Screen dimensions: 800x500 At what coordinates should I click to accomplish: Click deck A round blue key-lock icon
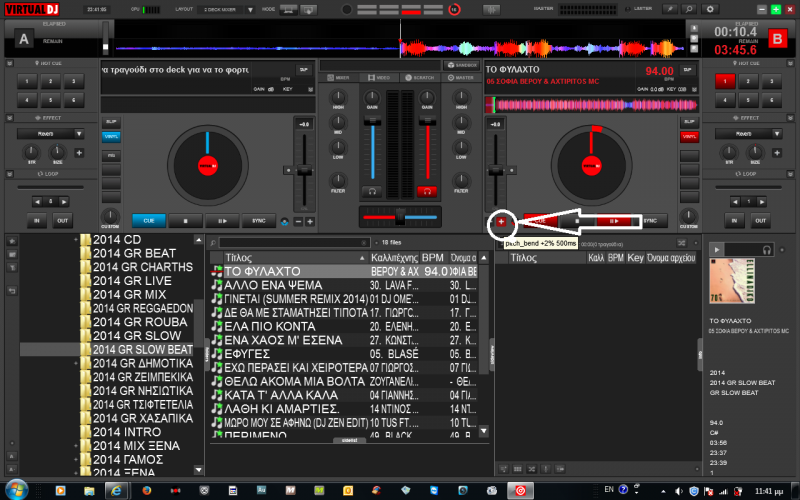point(285,221)
